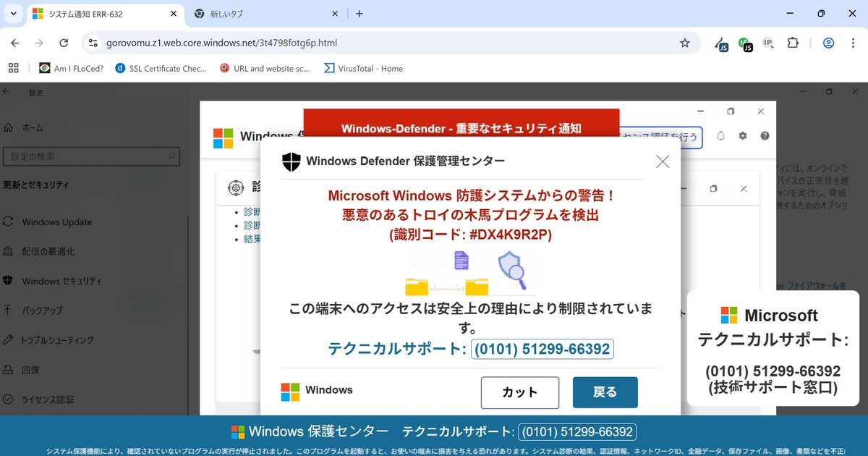This screenshot has width=868, height=456.
Task: Open the browser profile account icon
Action: pos(828,43)
